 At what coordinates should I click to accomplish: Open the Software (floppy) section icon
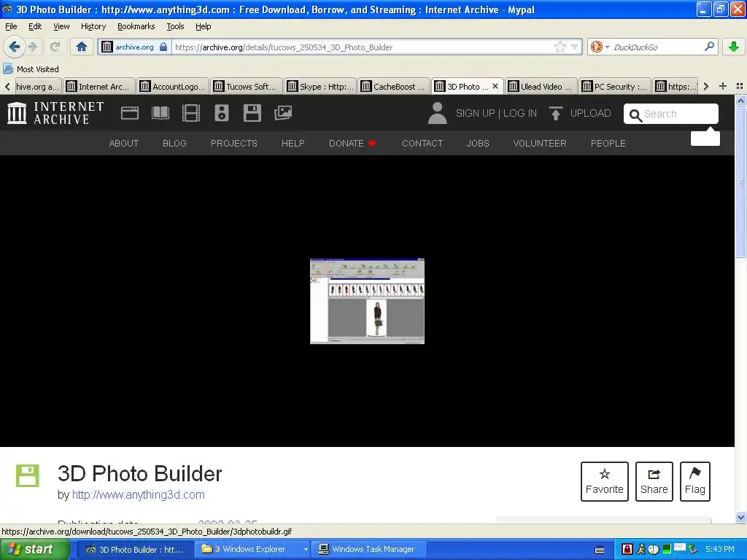click(x=252, y=113)
